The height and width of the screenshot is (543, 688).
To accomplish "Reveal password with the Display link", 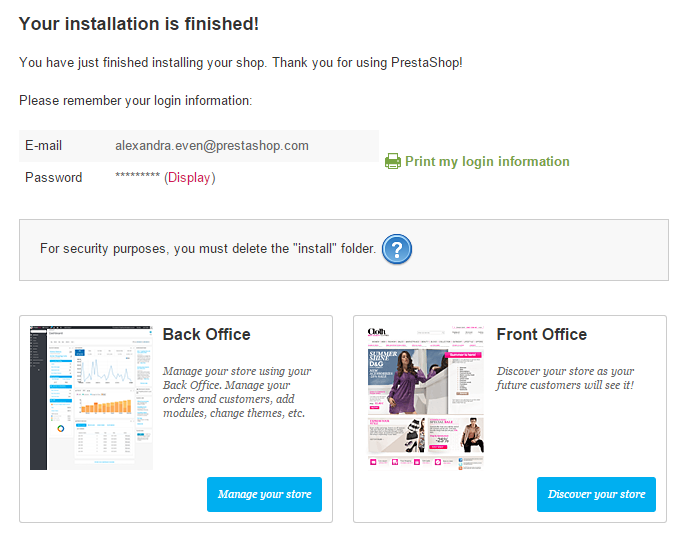I will tap(189, 178).
